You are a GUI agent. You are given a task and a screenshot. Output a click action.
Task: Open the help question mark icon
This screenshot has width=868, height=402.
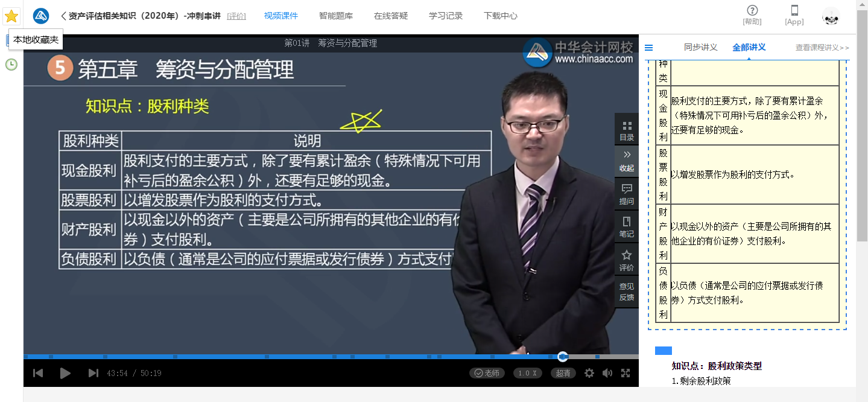point(752,10)
